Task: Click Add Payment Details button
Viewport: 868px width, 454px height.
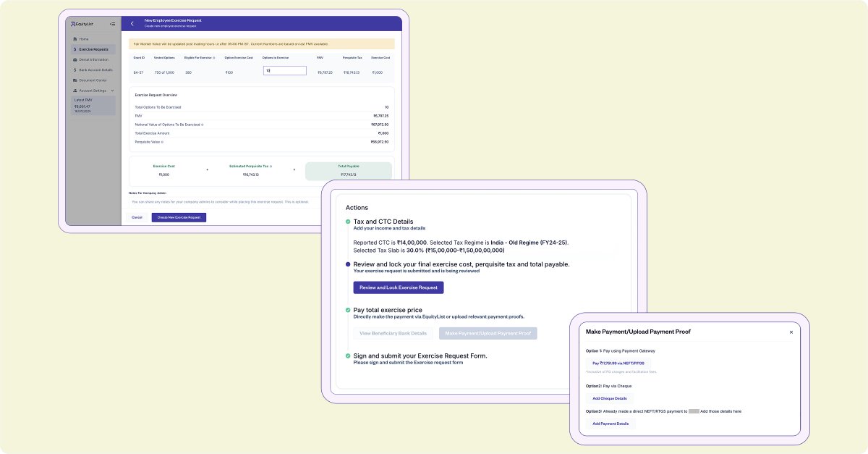Action: (610, 424)
